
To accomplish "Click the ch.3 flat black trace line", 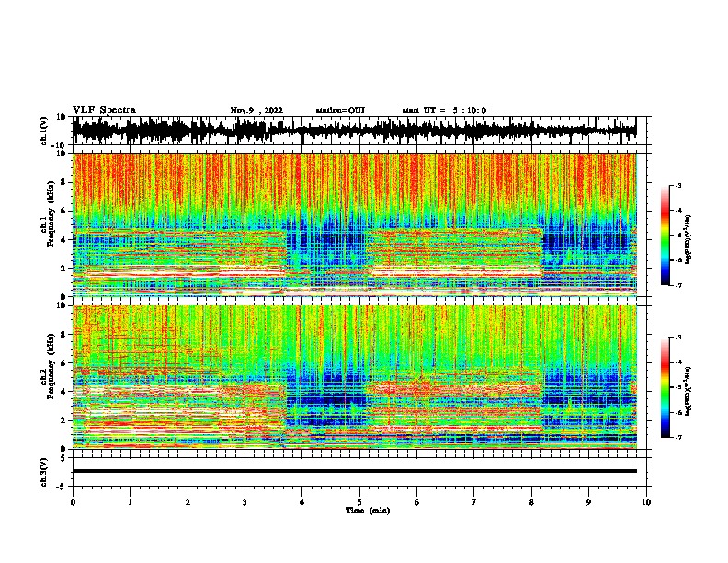I will point(355,471).
